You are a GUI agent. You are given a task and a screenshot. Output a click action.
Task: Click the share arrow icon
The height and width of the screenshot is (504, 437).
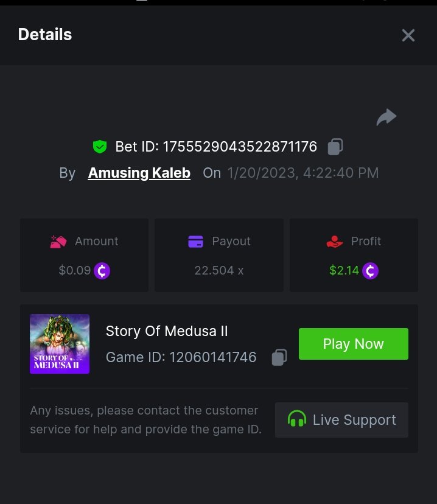point(386,117)
